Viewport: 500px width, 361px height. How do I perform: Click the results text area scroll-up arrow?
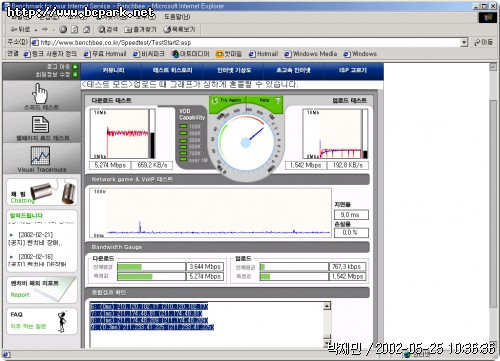327,306
